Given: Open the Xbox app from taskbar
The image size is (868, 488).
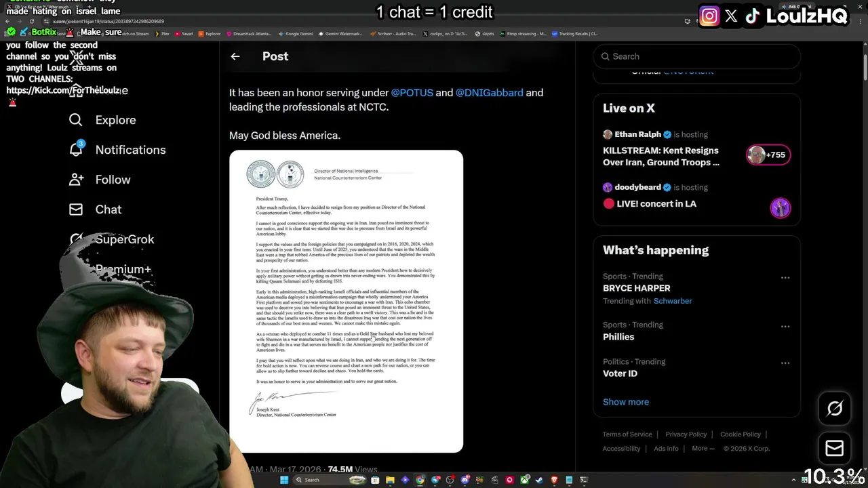Looking at the screenshot, I should [525, 480].
